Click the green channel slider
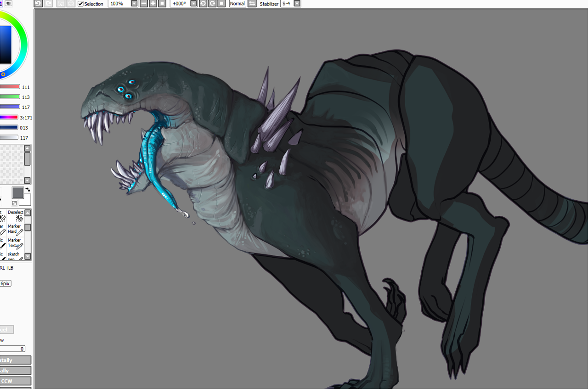The height and width of the screenshot is (389, 588). pos(9,97)
